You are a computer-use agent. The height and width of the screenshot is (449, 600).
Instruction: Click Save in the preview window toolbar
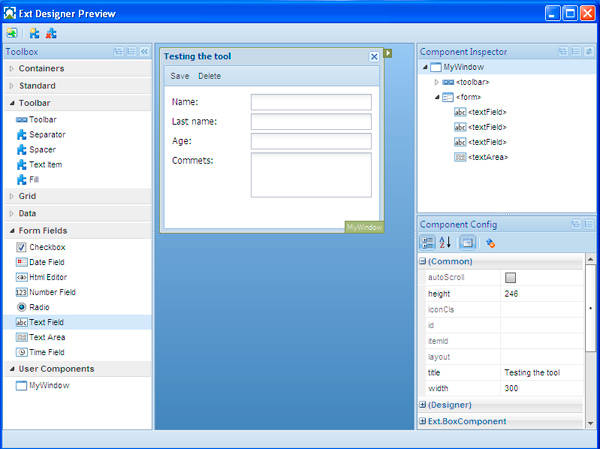click(180, 76)
